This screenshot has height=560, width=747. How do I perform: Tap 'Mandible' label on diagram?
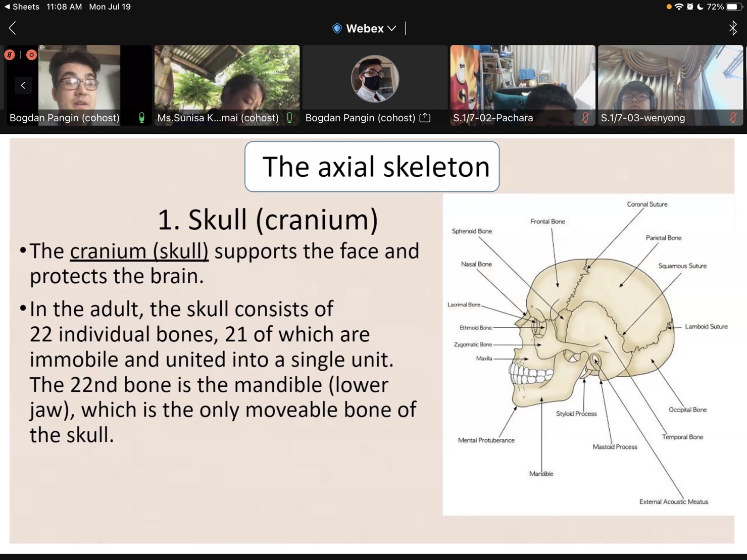tap(541, 474)
